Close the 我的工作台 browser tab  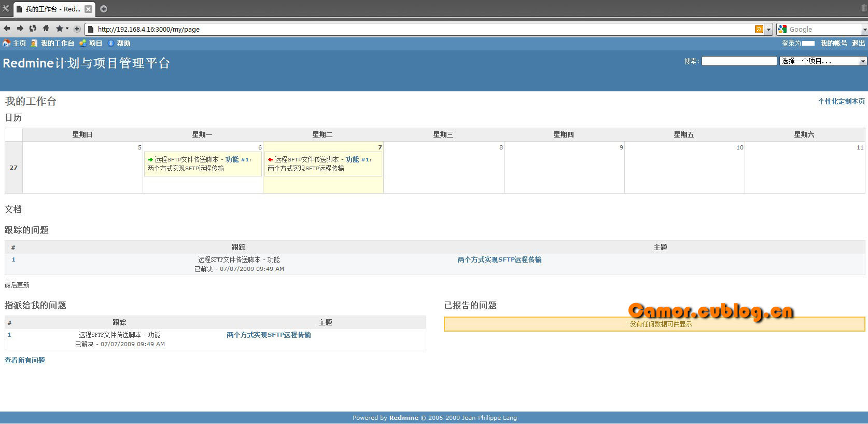coord(88,9)
